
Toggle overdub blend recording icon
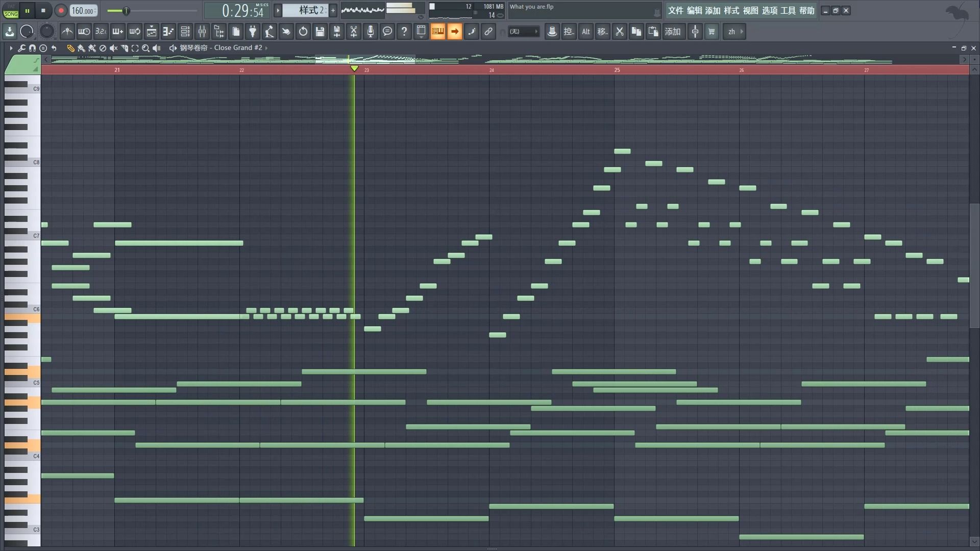click(x=117, y=32)
